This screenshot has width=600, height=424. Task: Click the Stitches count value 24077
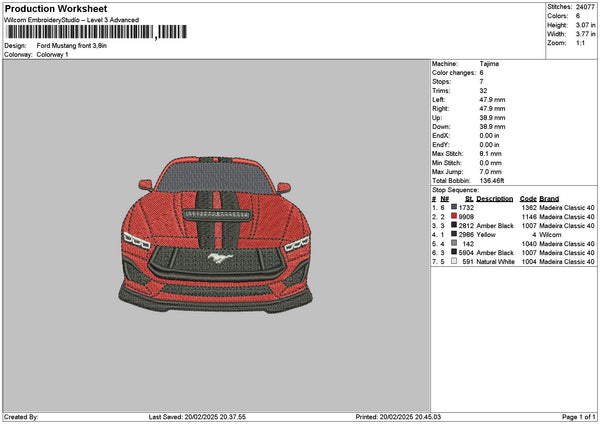[585, 6]
